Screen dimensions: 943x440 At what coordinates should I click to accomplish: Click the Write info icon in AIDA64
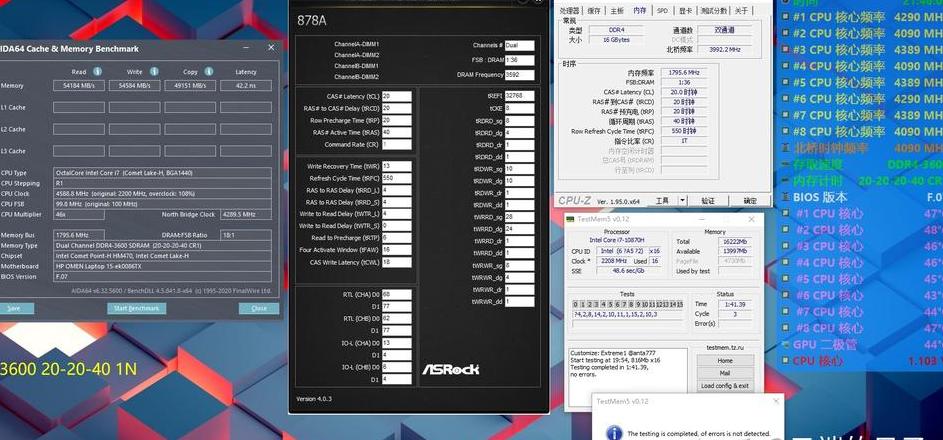tap(154, 72)
